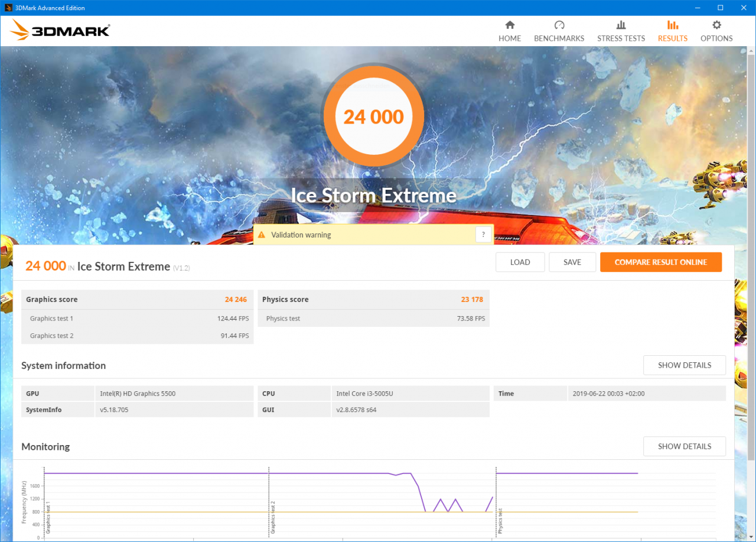Go to the STRESS TESTS tab label

pyautogui.click(x=621, y=38)
